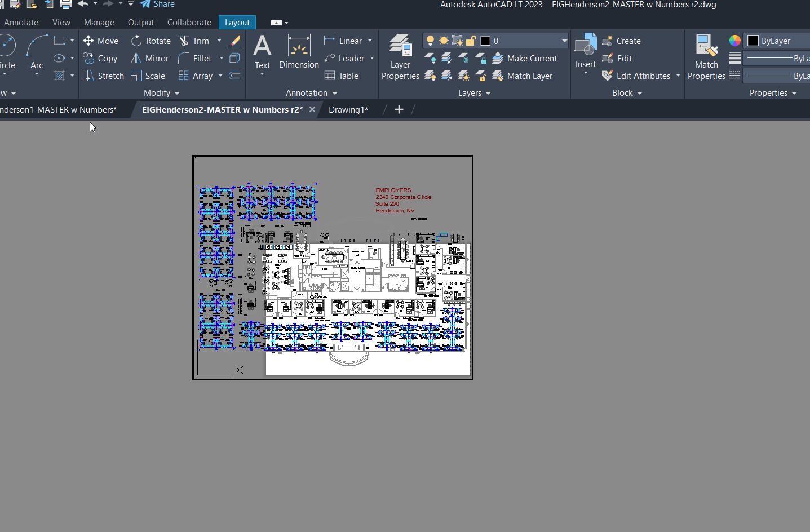This screenshot has height=532, width=810.
Task: Toggle layer 0 freeze sun icon
Action: [x=444, y=41]
